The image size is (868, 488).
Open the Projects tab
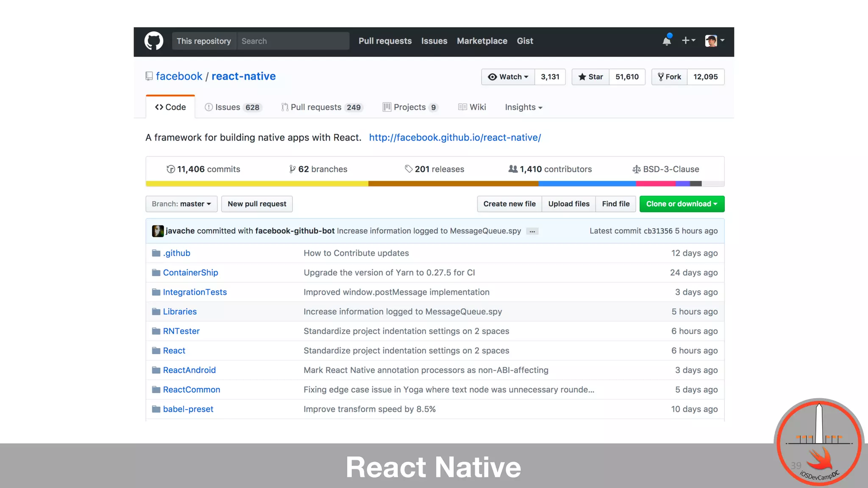tap(410, 107)
